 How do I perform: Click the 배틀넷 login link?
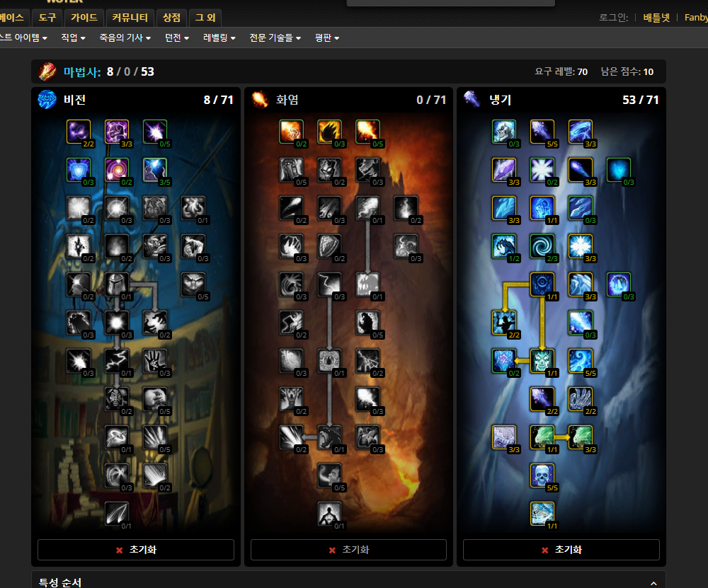point(656,18)
